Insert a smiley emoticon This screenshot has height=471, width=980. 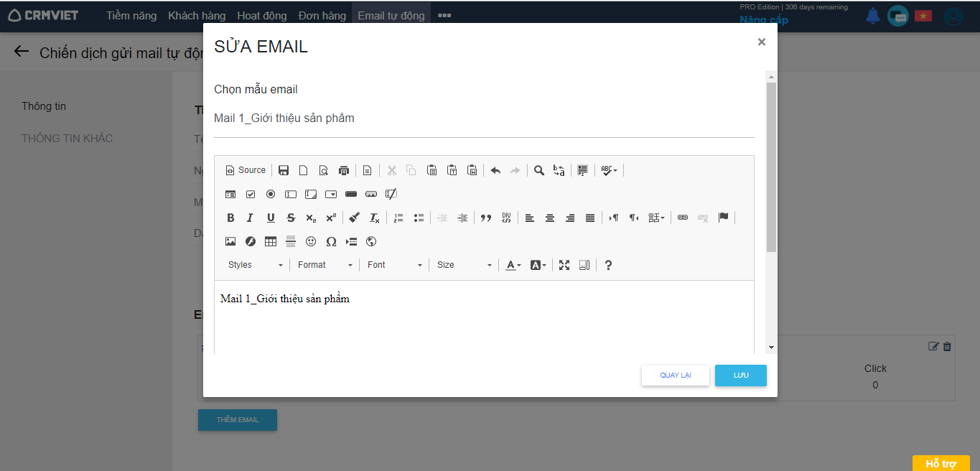pos(311,241)
